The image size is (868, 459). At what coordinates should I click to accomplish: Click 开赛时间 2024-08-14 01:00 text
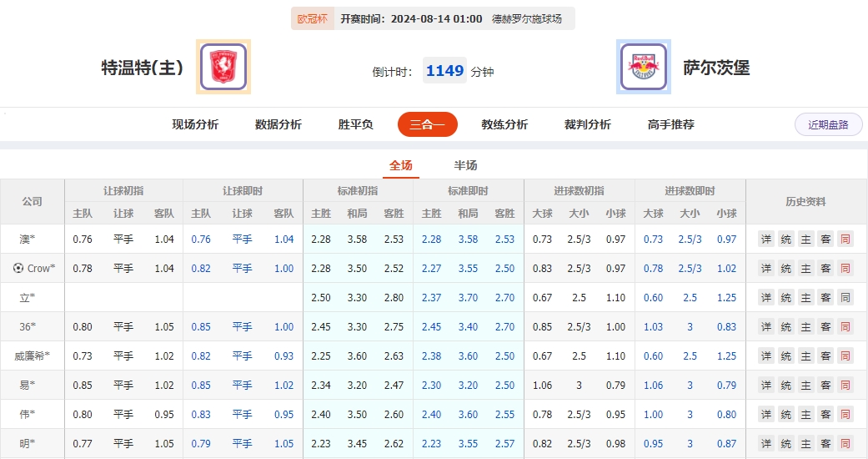pos(411,19)
